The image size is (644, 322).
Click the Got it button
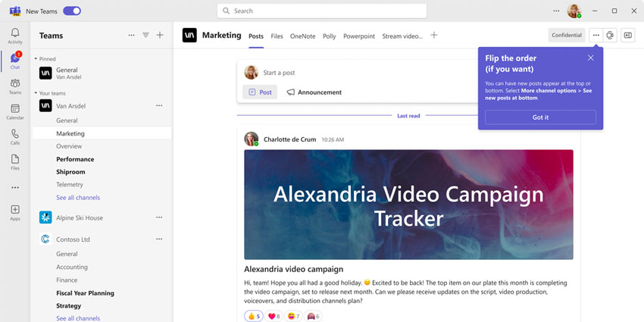point(540,117)
